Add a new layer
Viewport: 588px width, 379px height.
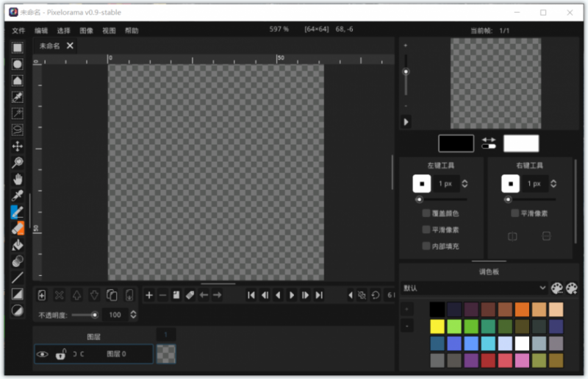[42, 295]
